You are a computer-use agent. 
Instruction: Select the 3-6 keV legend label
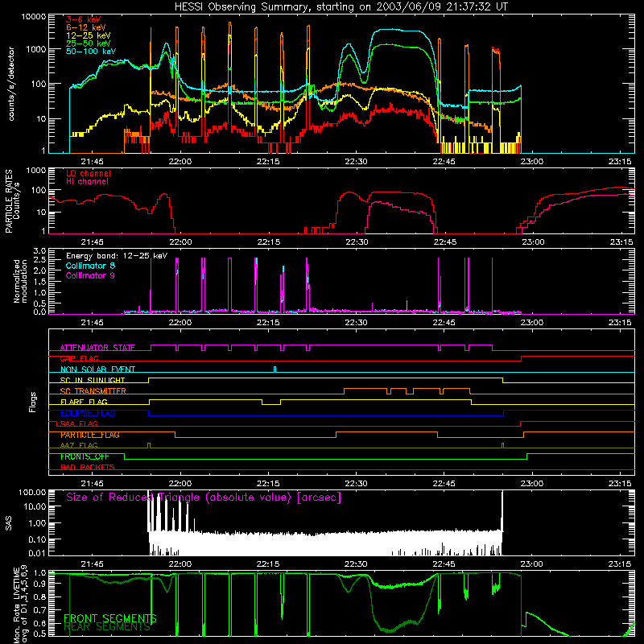tap(83, 19)
